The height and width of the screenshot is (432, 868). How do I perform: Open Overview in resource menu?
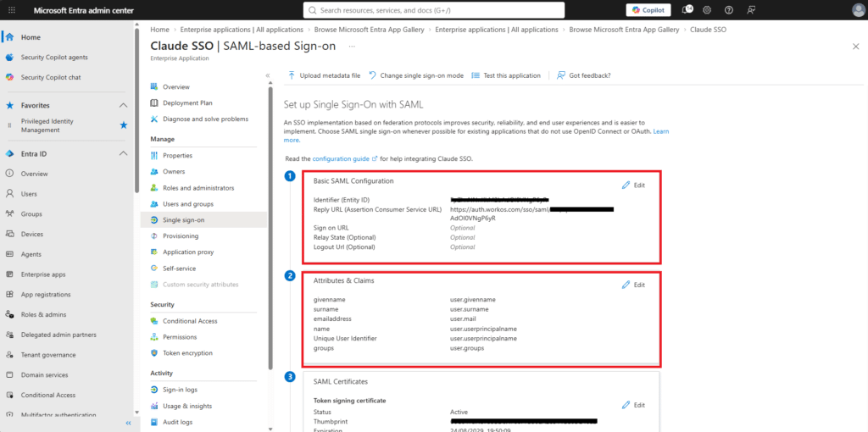pyautogui.click(x=176, y=87)
